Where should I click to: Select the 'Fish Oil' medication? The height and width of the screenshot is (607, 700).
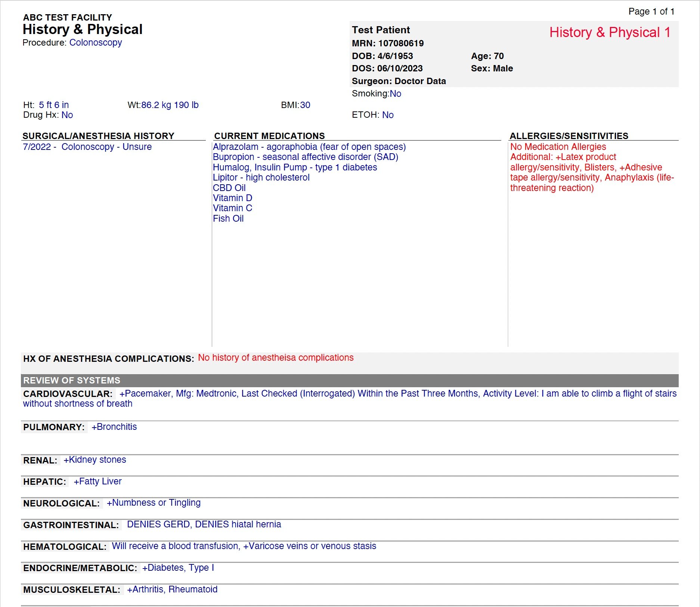pos(228,219)
